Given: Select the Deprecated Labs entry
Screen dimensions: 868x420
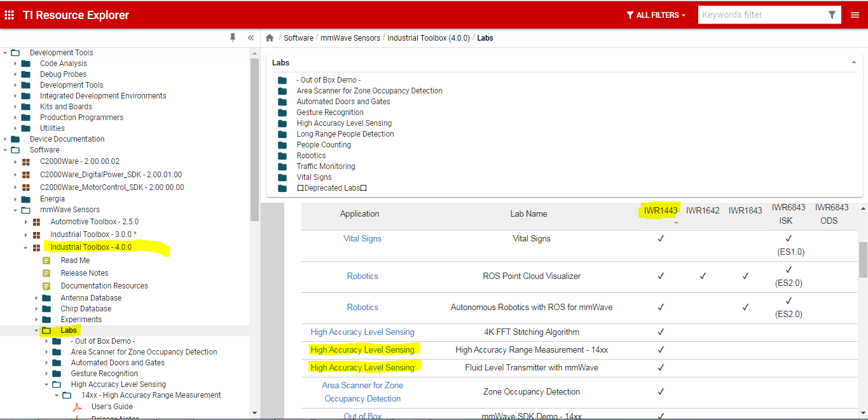Looking at the screenshot, I should pos(332,187).
